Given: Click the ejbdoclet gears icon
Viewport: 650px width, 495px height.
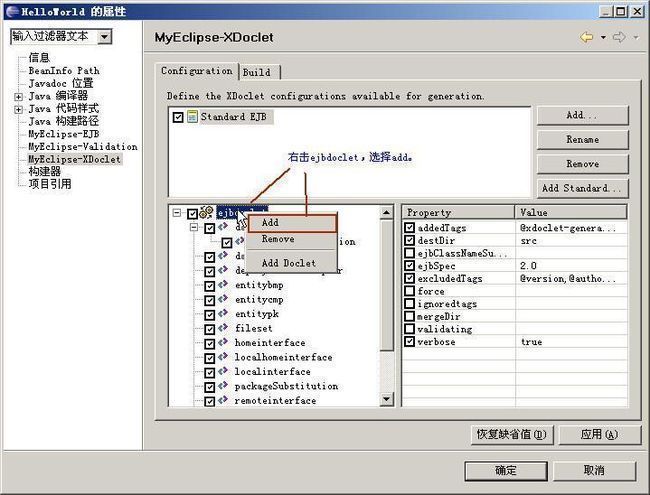Looking at the screenshot, I should tap(206, 213).
